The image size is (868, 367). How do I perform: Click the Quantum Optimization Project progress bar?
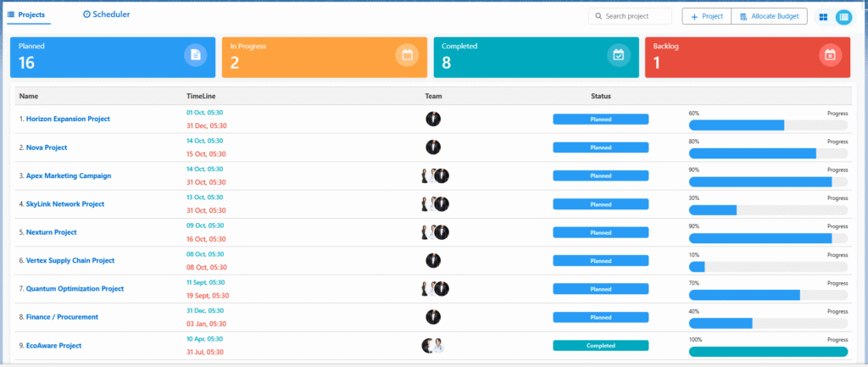pos(768,295)
